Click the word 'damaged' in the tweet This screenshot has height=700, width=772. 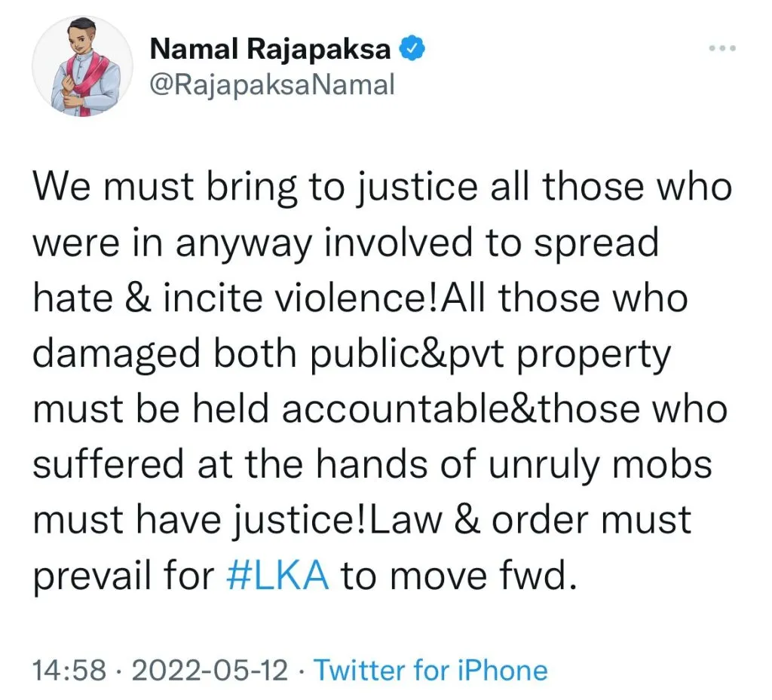116,354
